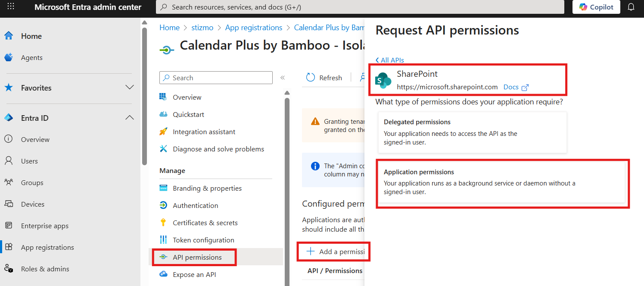Open Enterprise apps via its sidebar icon
This screenshot has width=644, height=286.
(9, 225)
